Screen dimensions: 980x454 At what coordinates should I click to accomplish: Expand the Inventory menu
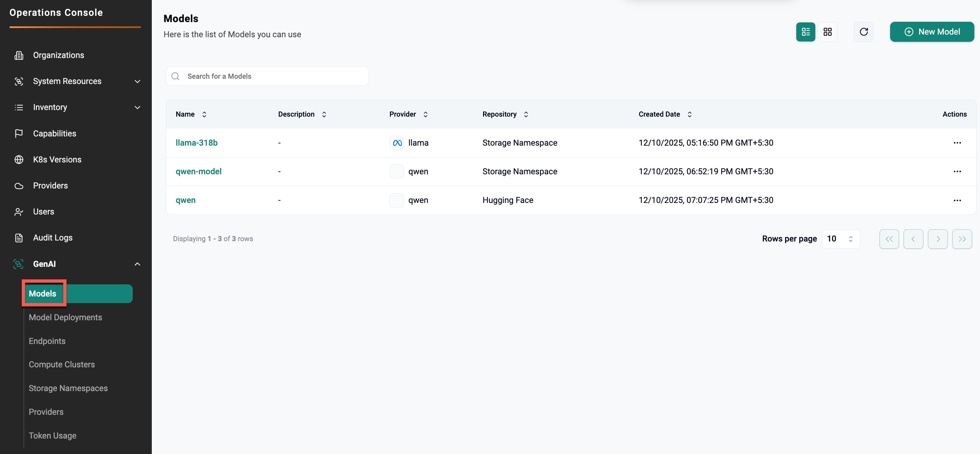tap(137, 107)
